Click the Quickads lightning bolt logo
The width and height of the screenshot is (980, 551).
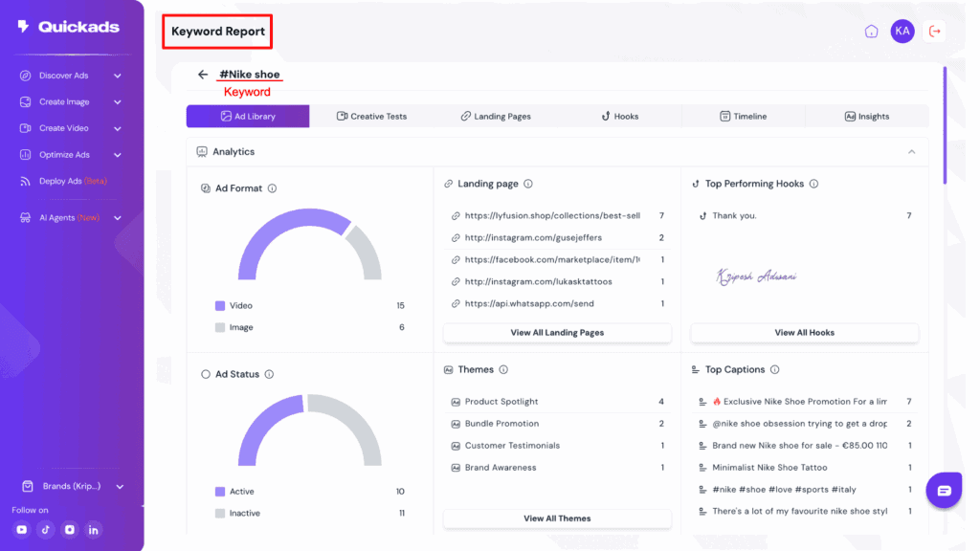point(21,26)
